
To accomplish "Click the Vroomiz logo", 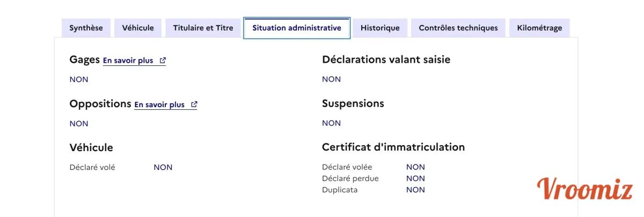I will coord(585,190).
